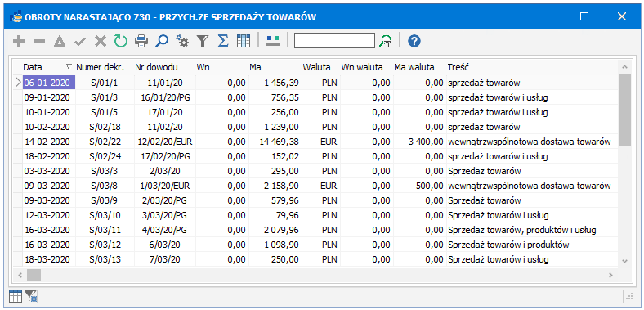Select 'Sprzedaż towarów i produktów' cell

pyautogui.click(x=532, y=245)
